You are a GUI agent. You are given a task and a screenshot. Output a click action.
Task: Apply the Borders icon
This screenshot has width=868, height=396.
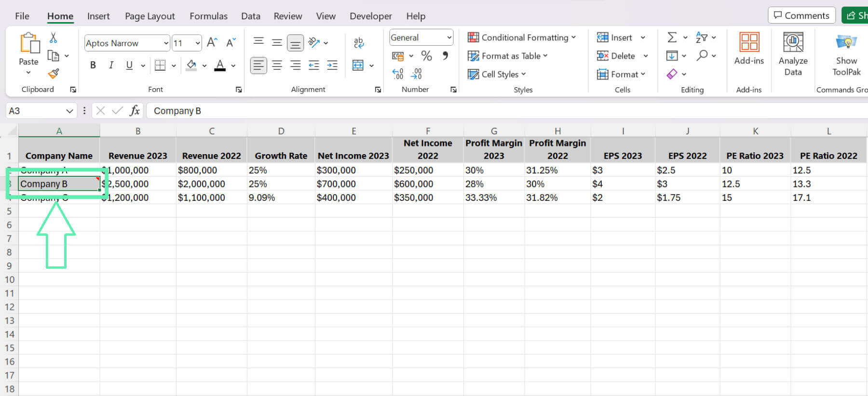click(160, 65)
